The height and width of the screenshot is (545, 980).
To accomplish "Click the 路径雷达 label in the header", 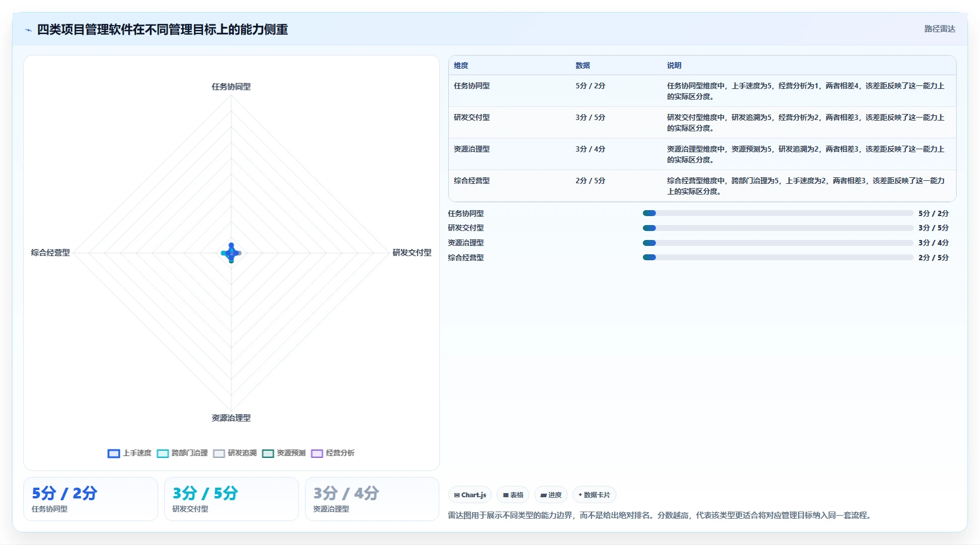I will pos(939,29).
